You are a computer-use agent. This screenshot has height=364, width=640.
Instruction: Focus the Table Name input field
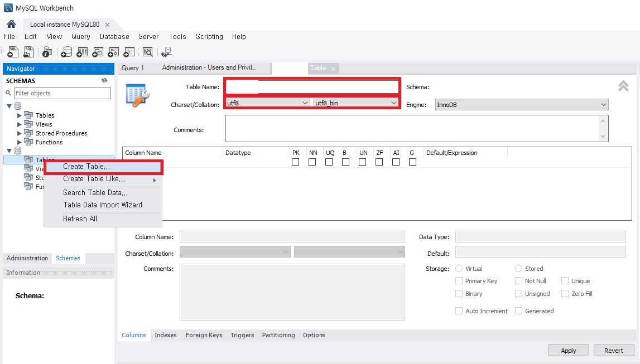(x=312, y=86)
